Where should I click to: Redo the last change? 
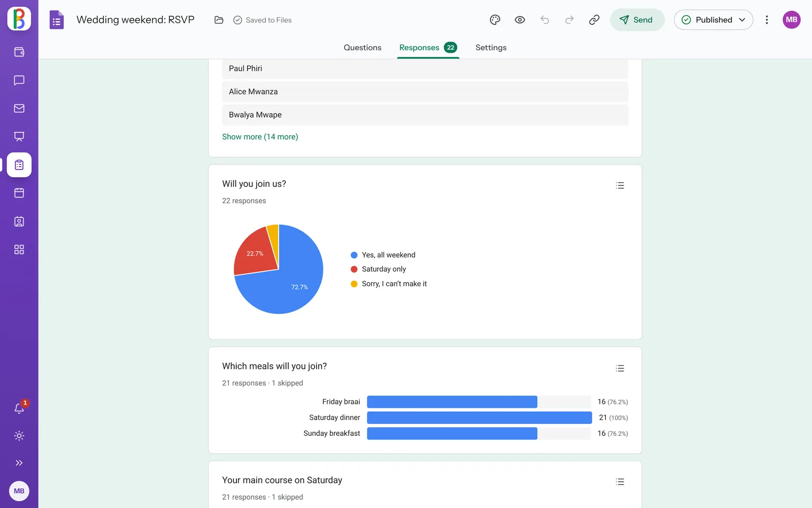point(569,20)
